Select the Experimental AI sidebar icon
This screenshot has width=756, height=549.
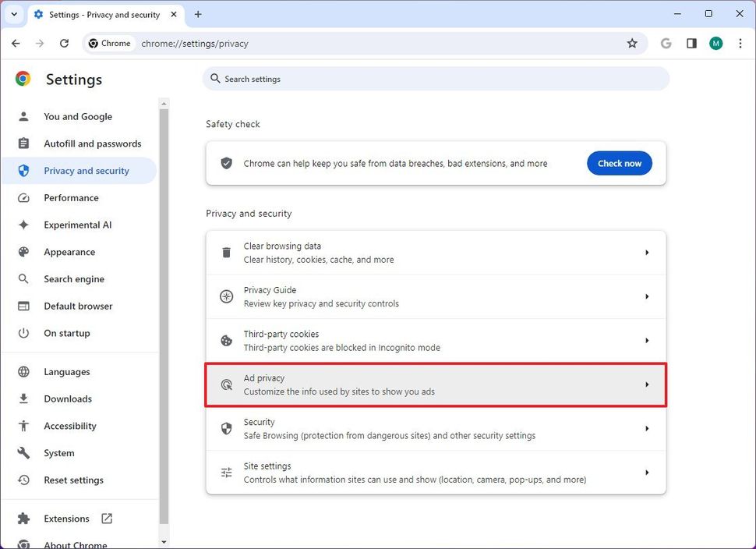point(24,225)
